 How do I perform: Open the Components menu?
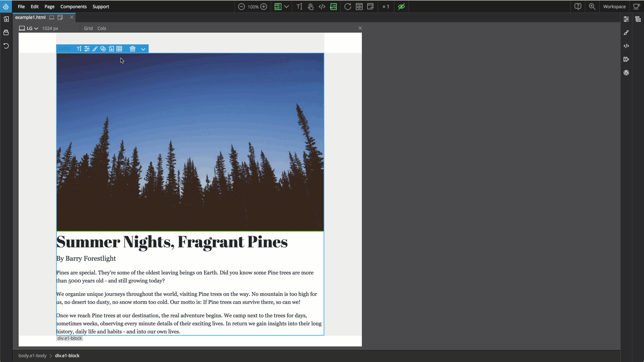pyautogui.click(x=73, y=6)
